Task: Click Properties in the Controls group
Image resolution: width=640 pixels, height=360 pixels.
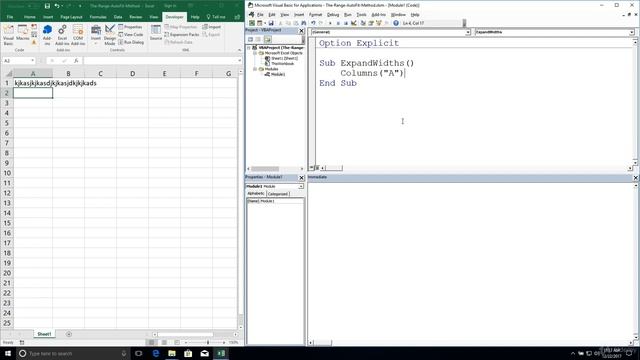Action: 130,27
